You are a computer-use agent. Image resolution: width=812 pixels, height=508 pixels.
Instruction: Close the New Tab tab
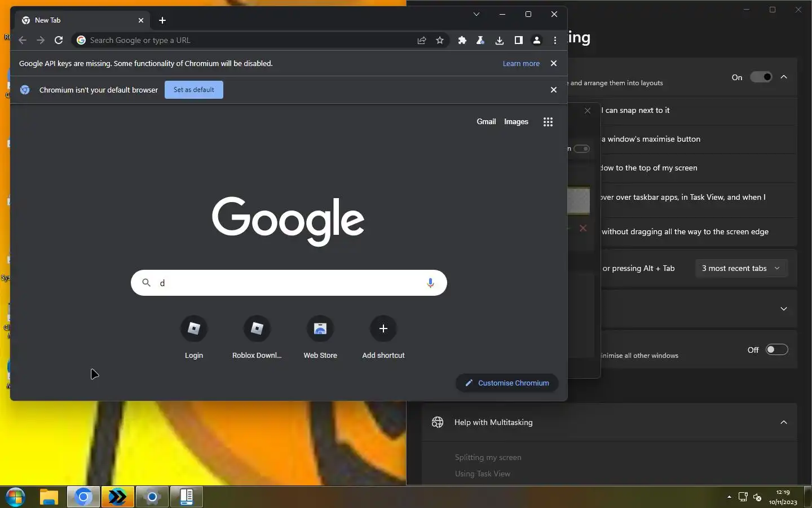[x=141, y=20]
